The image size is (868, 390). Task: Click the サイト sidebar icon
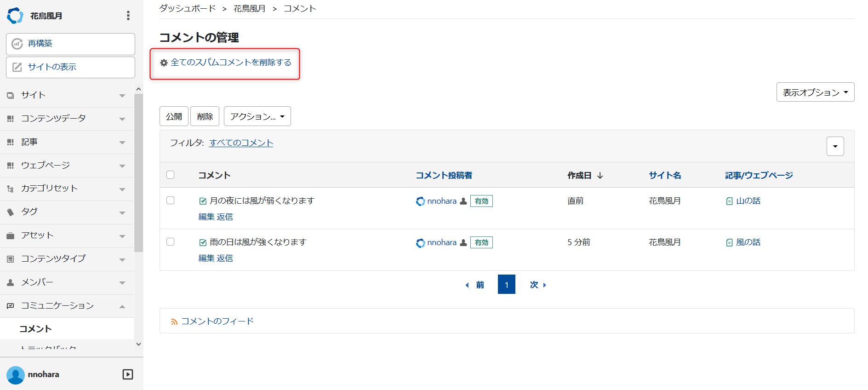click(11, 95)
